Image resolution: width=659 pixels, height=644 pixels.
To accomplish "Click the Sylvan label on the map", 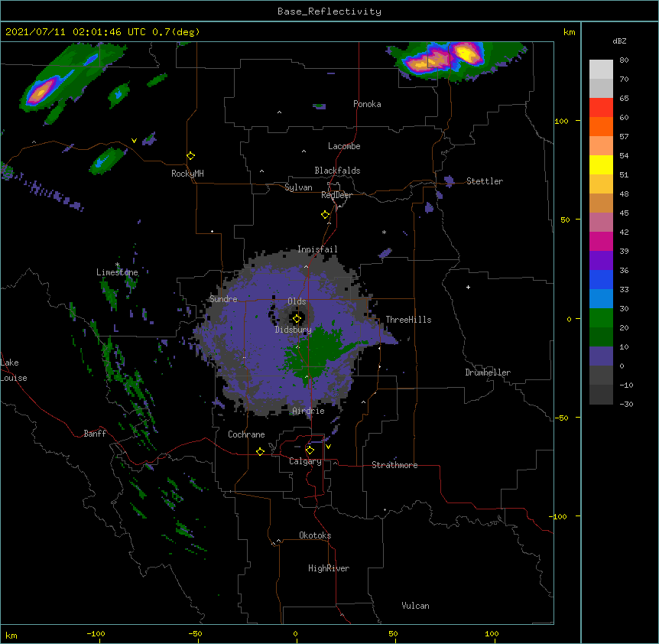I will pos(298,187).
